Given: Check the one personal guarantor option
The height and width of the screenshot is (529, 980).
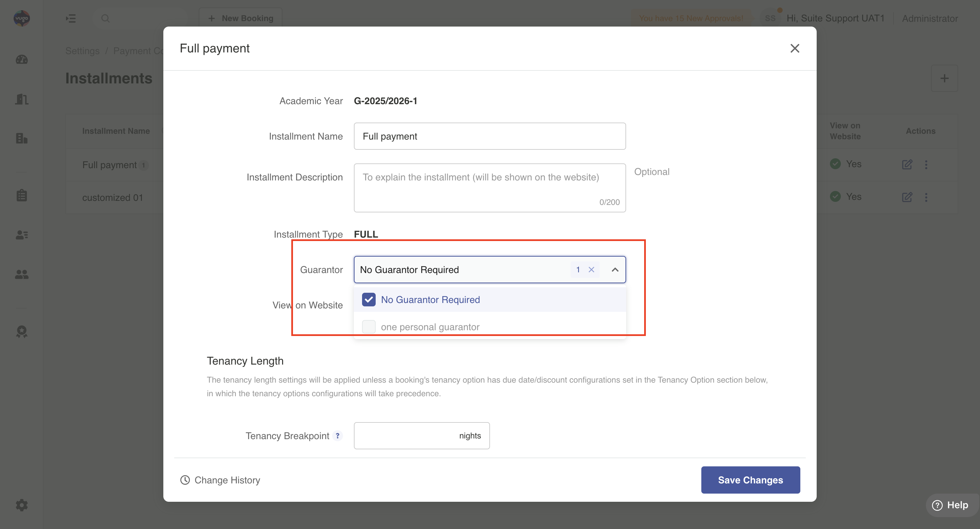Looking at the screenshot, I should (x=369, y=326).
